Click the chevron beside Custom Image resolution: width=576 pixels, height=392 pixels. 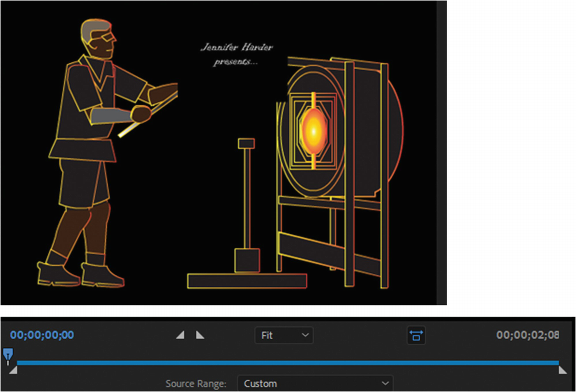coord(385,384)
